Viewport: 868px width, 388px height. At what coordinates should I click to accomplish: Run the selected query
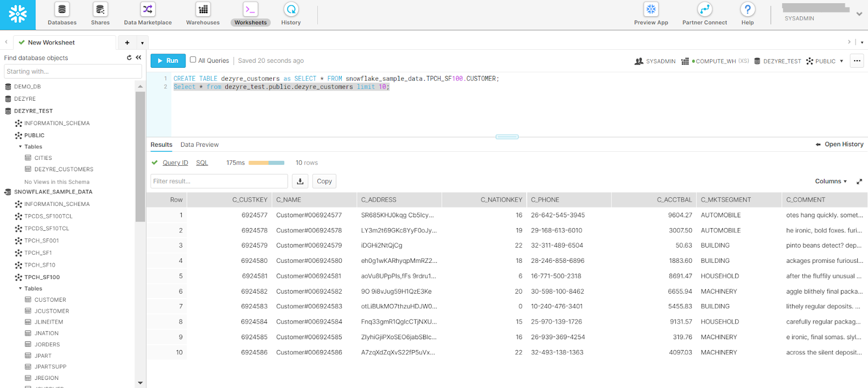(x=168, y=61)
